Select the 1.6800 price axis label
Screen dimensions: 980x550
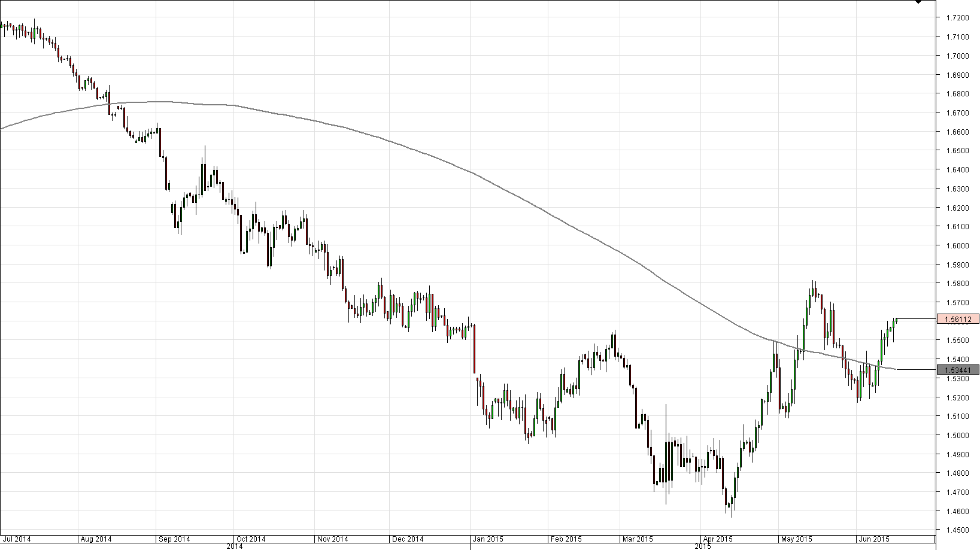point(957,94)
